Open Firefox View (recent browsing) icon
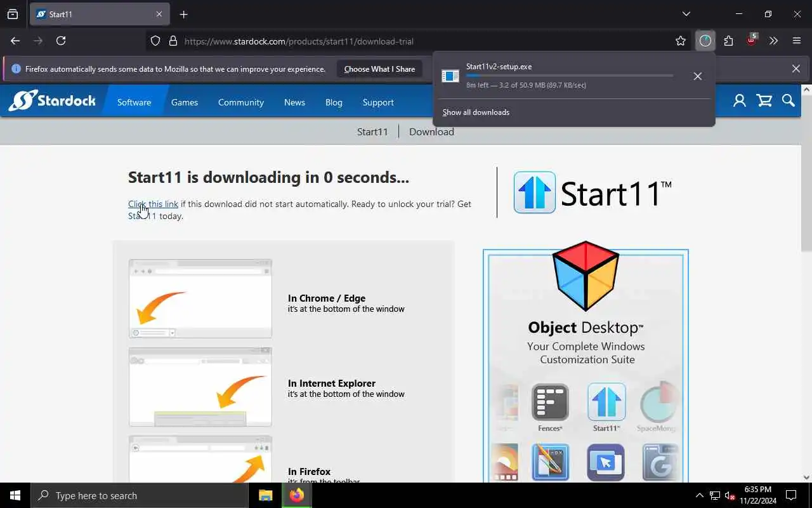The height and width of the screenshot is (508, 812). 13,14
